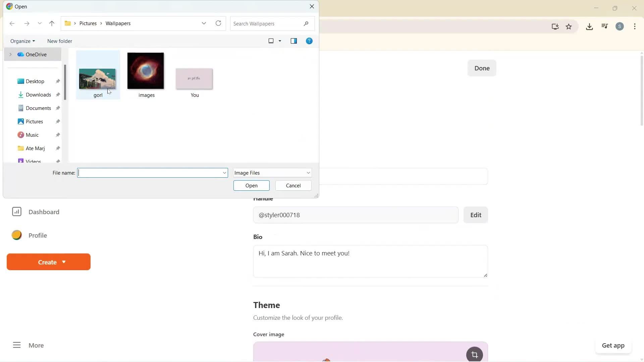The width and height of the screenshot is (644, 362).
Task: Navigate to the Pictures breadcrumb link
Action: click(88, 23)
